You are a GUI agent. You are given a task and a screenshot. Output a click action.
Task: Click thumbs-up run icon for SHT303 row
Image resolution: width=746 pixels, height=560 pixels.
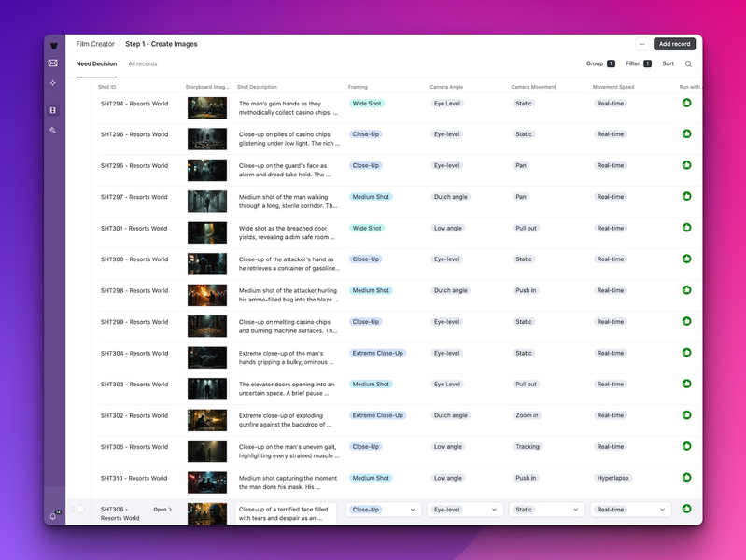686,384
